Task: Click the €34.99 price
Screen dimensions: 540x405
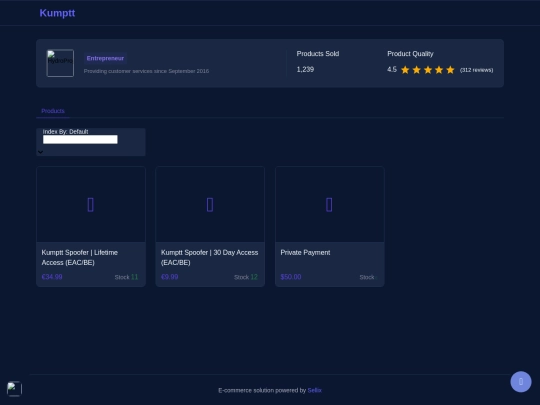Action: (x=52, y=277)
